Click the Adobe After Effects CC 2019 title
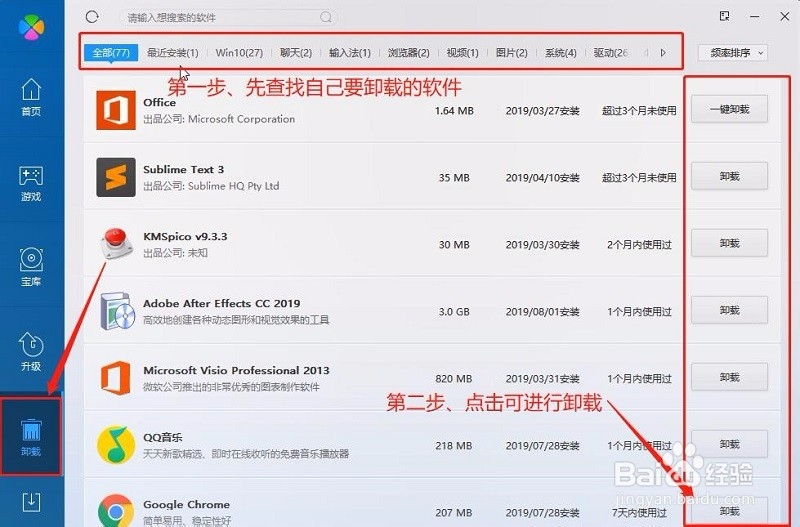Screen dimensions: 800x527 221,304
